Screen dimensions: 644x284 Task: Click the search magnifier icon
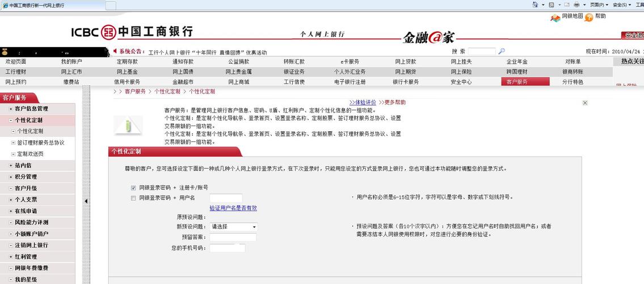click(x=502, y=51)
